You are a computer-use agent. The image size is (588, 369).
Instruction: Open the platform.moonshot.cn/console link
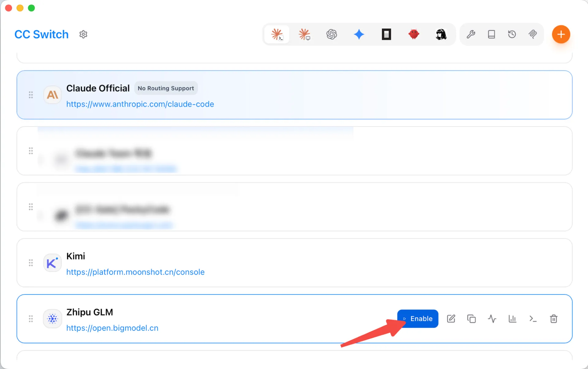pos(135,272)
